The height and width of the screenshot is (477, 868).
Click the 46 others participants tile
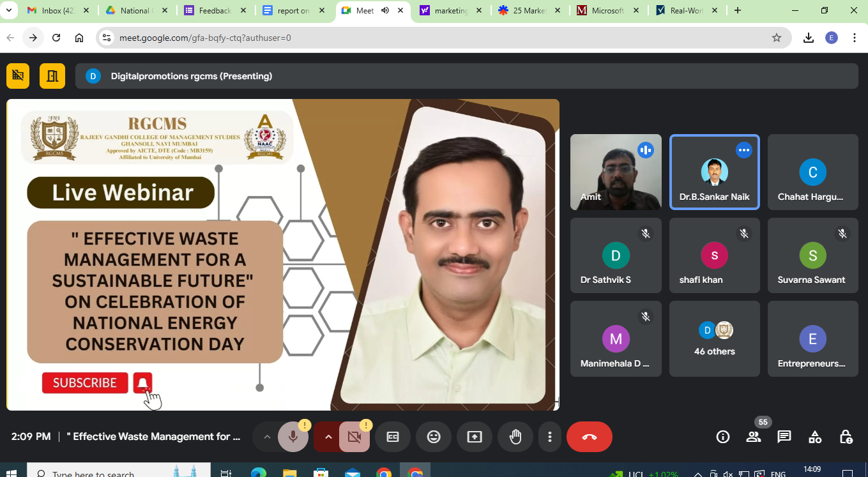(714, 338)
